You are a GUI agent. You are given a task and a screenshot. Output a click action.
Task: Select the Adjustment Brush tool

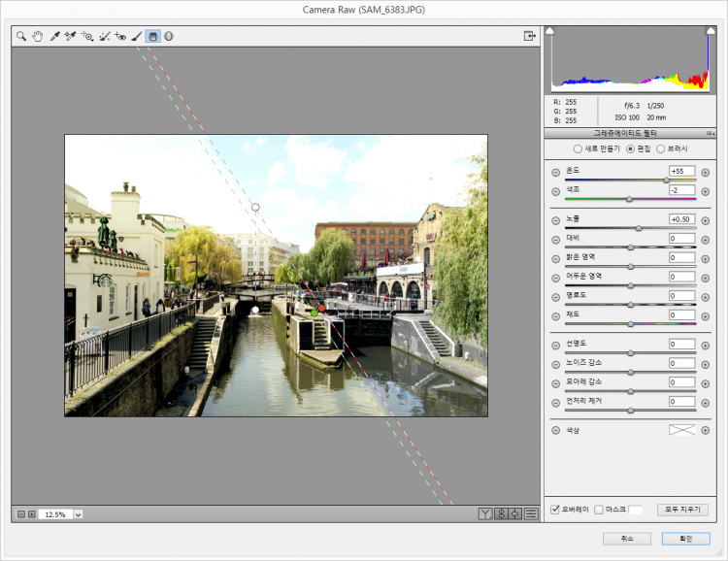click(137, 36)
